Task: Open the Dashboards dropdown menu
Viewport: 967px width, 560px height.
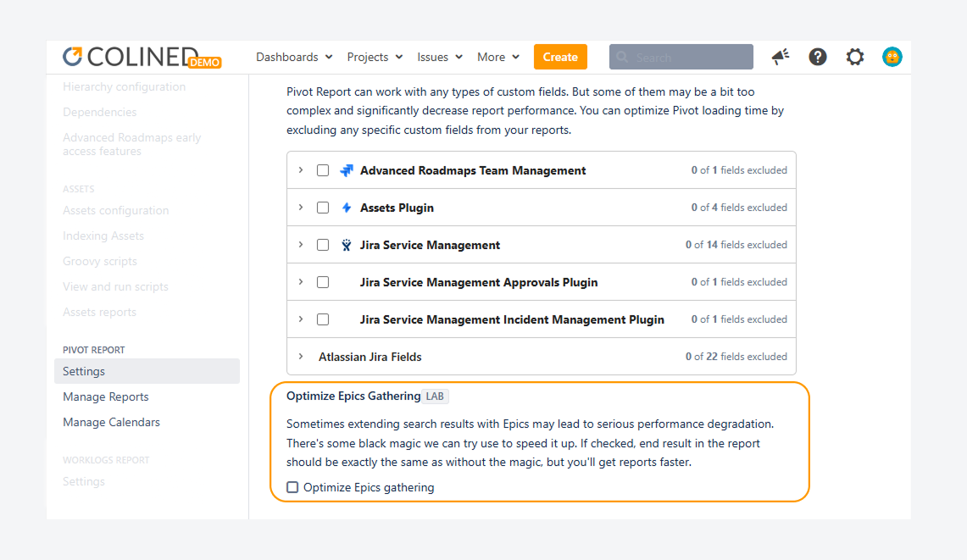Action: tap(294, 57)
